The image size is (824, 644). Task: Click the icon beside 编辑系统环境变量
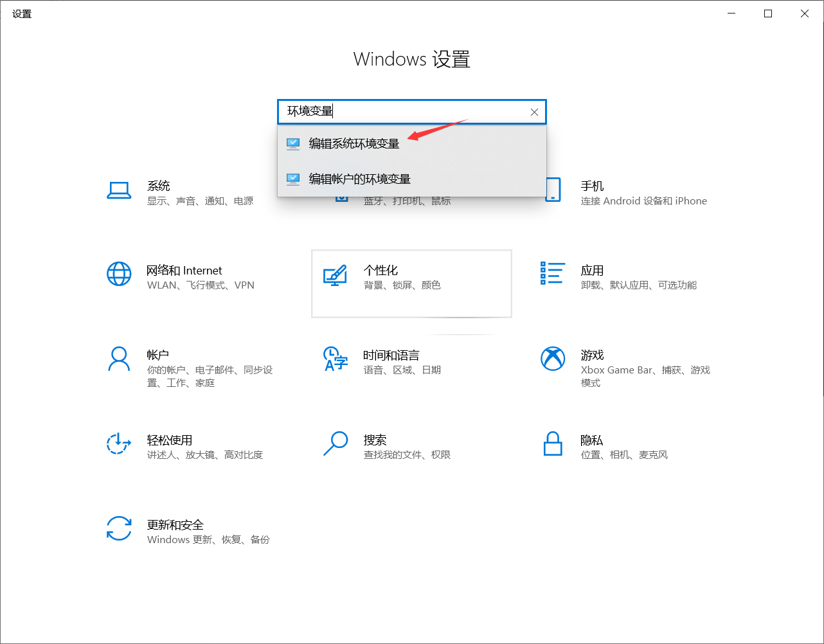coord(293,143)
